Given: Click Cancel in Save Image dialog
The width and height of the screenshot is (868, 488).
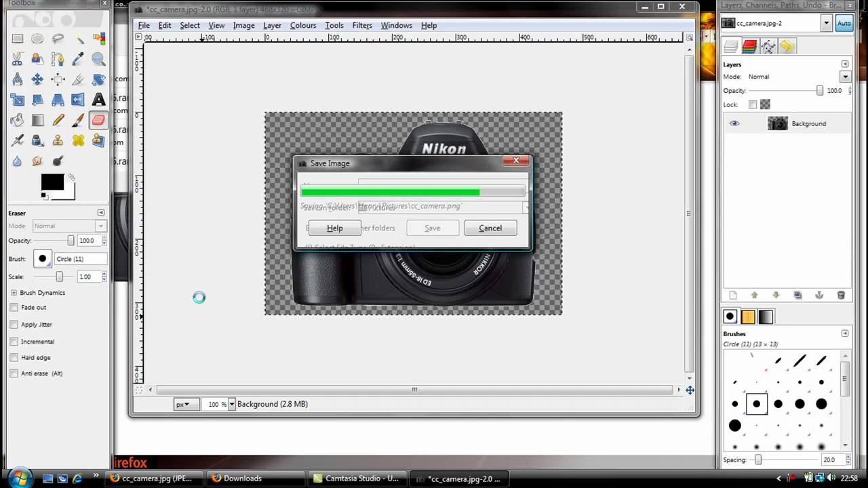Looking at the screenshot, I should click(x=490, y=228).
